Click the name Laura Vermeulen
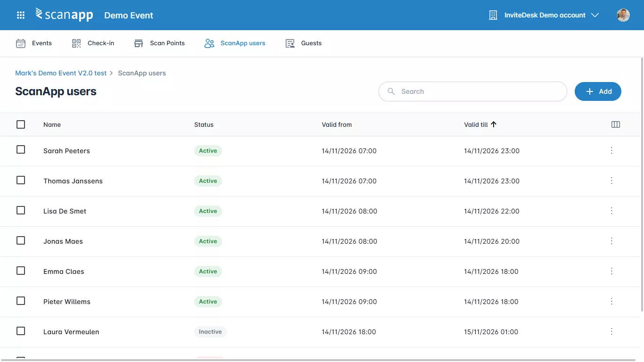The height and width of the screenshot is (362, 644). pyautogui.click(x=71, y=332)
